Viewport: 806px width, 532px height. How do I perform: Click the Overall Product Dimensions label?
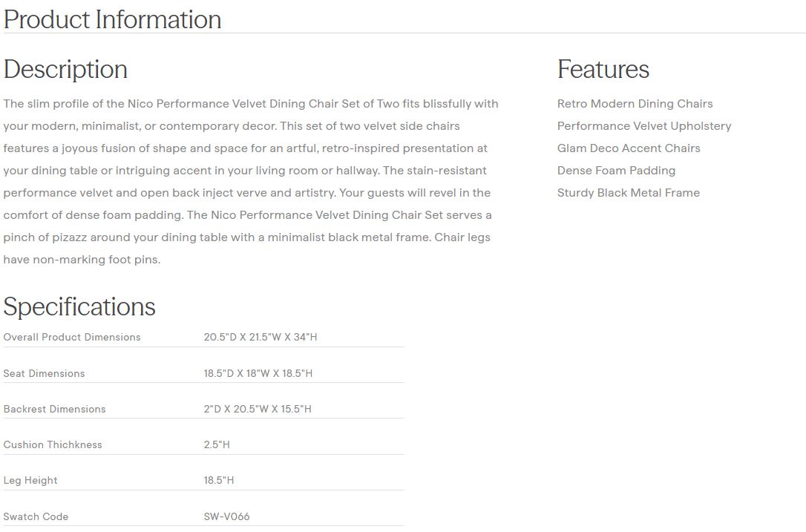coord(72,337)
